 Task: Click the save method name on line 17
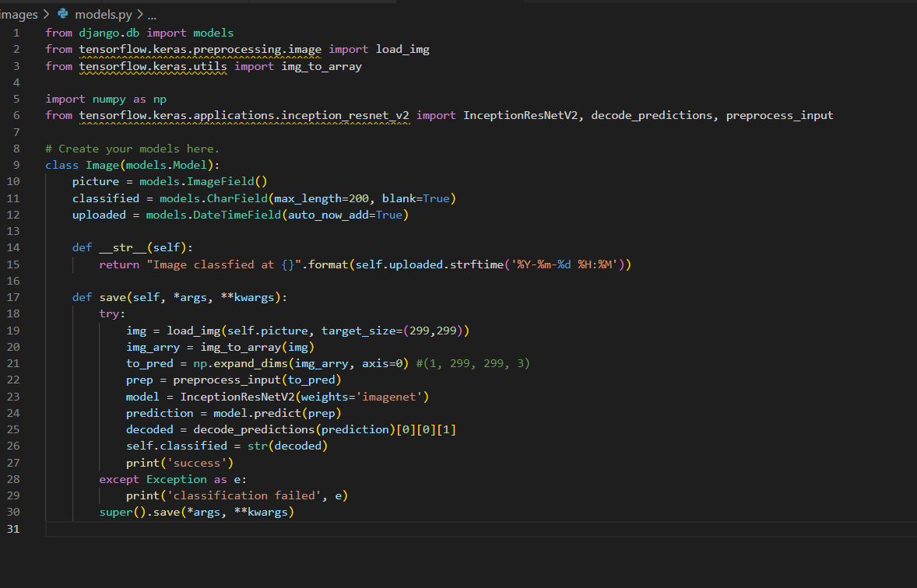[112, 296]
